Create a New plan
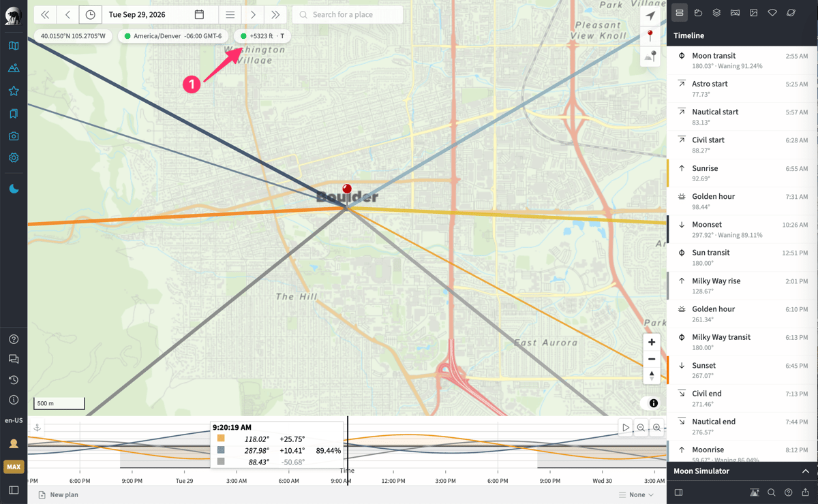Screen dimensions: 818x504 [58, 494]
